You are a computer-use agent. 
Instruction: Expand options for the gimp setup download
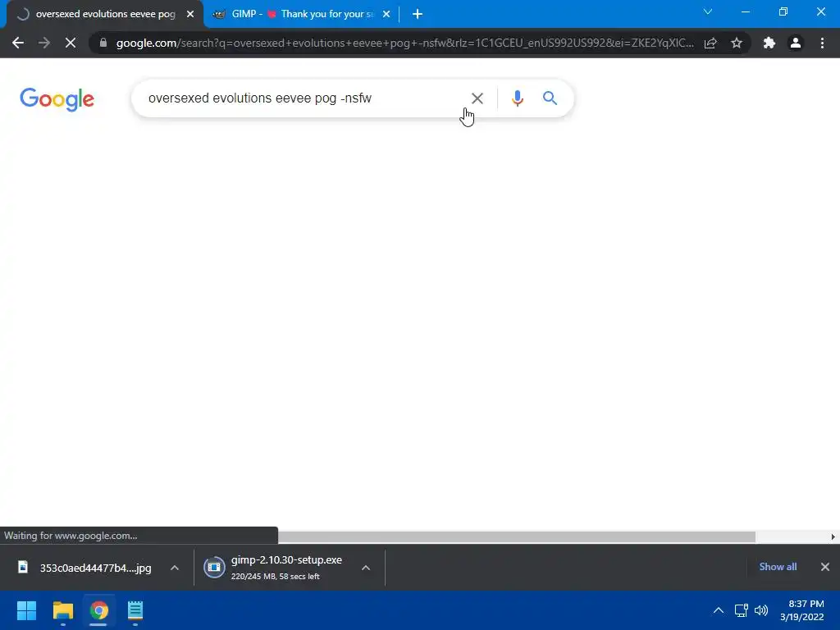click(366, 568)
